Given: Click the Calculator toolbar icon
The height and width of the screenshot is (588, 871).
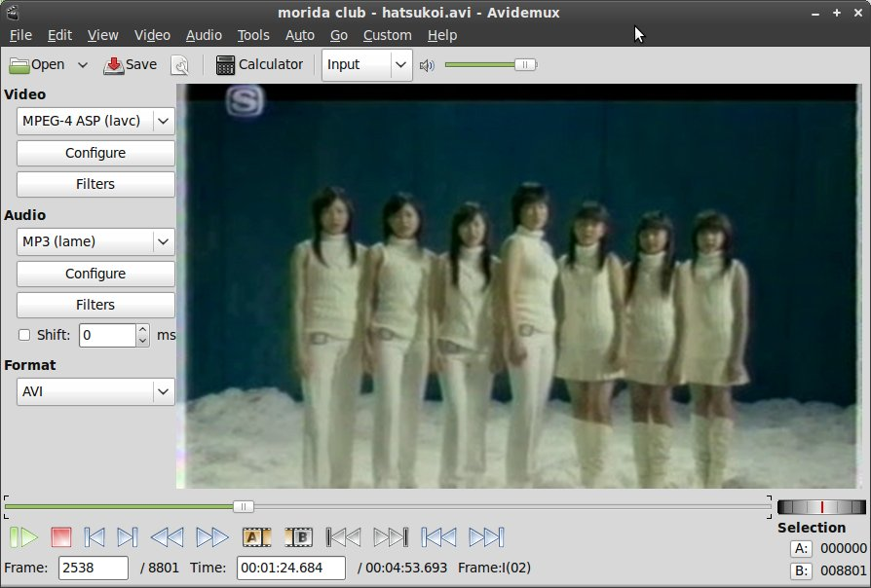Looking at the screenshot, I should pyautogui.click(x=226, y=65).
